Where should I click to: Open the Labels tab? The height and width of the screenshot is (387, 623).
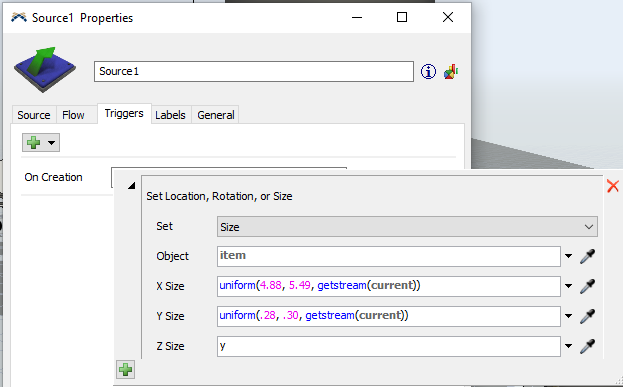(x=170, y=115)
